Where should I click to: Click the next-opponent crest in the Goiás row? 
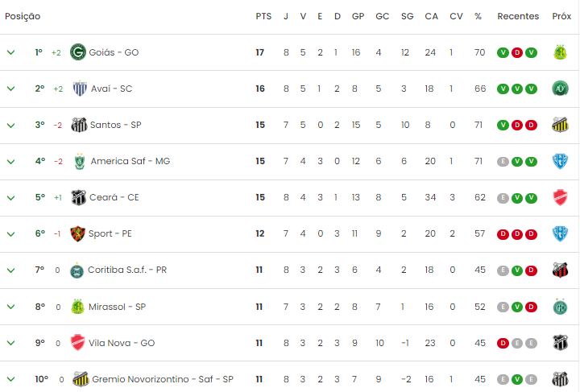pos(560,52)
